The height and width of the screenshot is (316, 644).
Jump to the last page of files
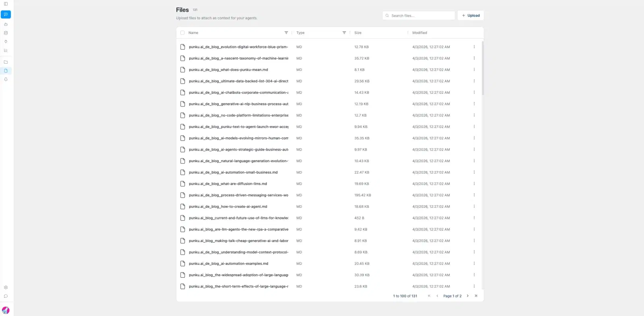point(476,296)
